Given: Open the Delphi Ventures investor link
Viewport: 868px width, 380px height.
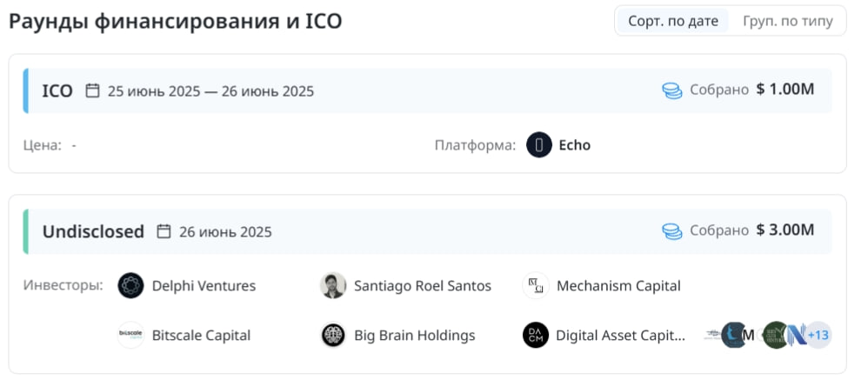Looking at the screenshot, I should click(x=204, y=286).
